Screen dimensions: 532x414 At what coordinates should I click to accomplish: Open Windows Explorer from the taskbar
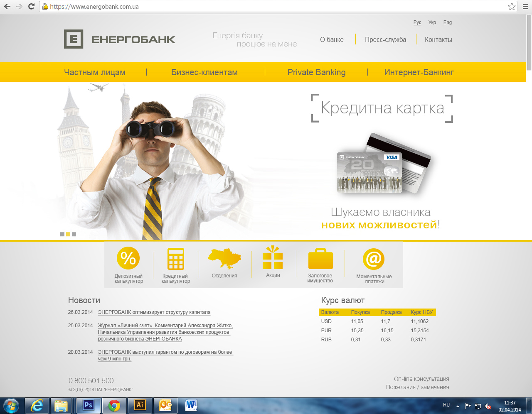(61, 405)
